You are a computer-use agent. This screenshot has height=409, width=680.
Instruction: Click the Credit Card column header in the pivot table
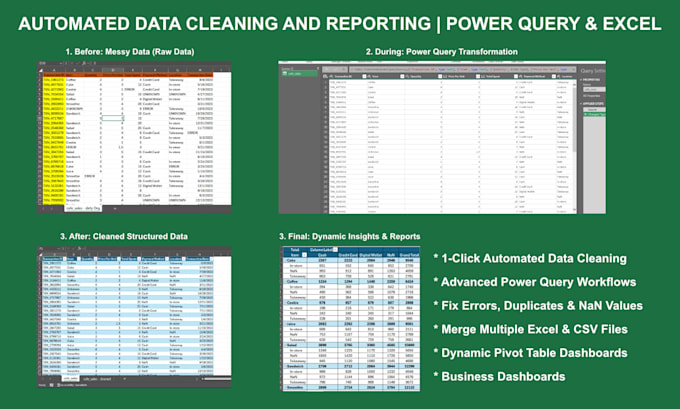coord(348,255)
